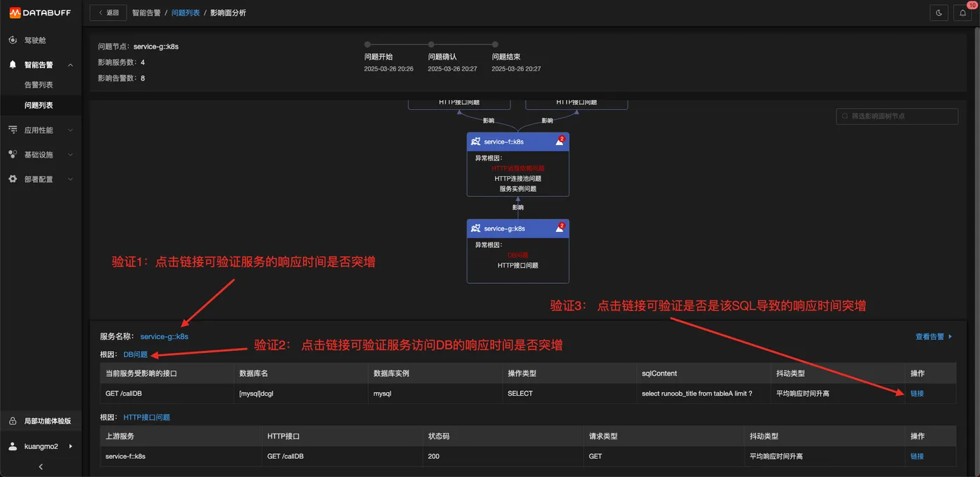980x477 pixels.
Task: Click HTTP接口问题 in service-g node
Action: (x=518, y=265)
